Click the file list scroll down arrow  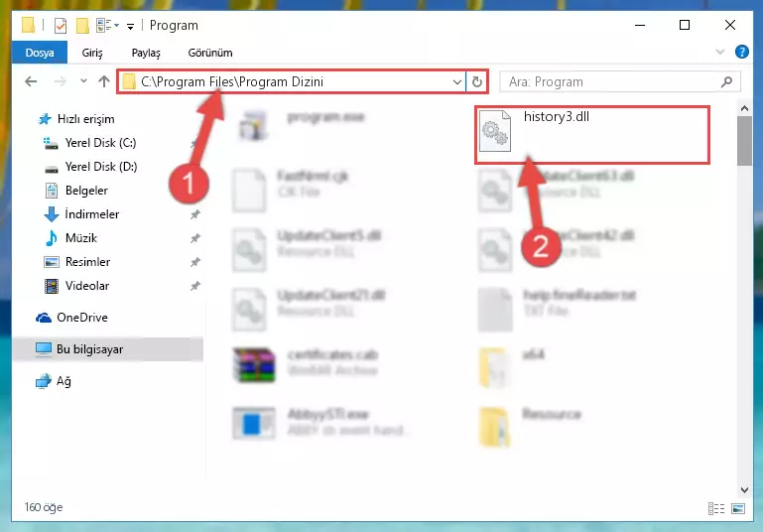pyautogui.click(x=744, y=489)
